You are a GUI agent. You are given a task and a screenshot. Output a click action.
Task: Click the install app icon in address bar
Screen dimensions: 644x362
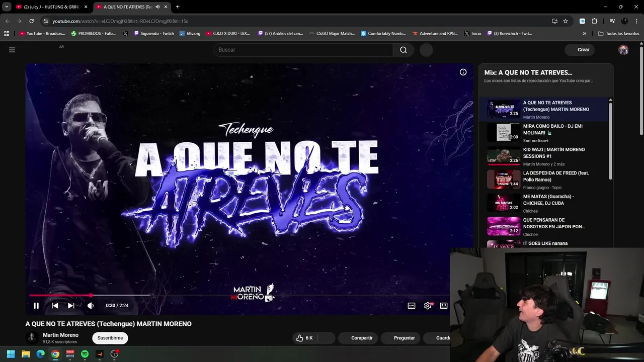(554, 21)
